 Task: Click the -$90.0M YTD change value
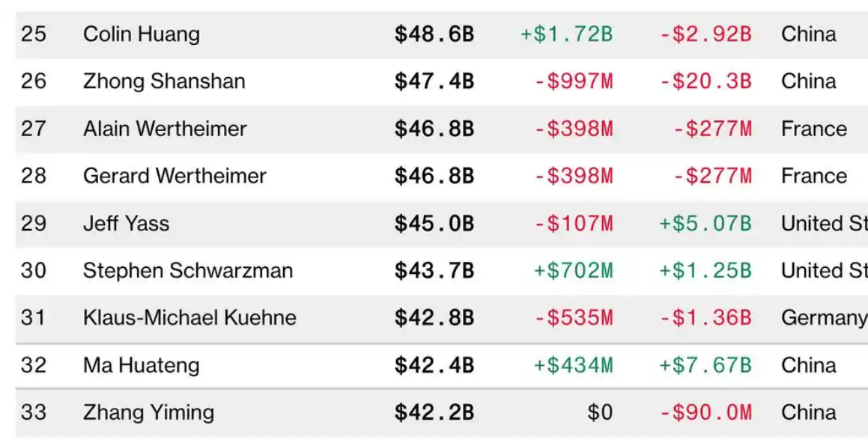[x=705, y=413]
